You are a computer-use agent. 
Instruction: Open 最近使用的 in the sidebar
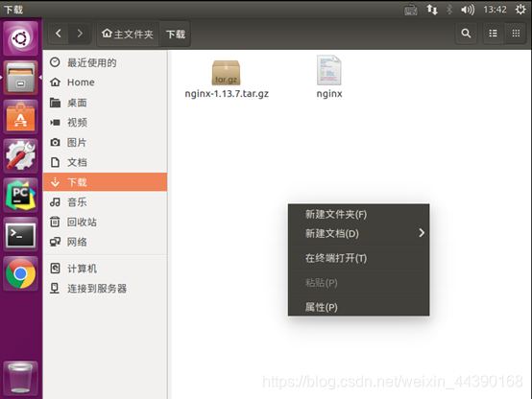pos(106,62)
